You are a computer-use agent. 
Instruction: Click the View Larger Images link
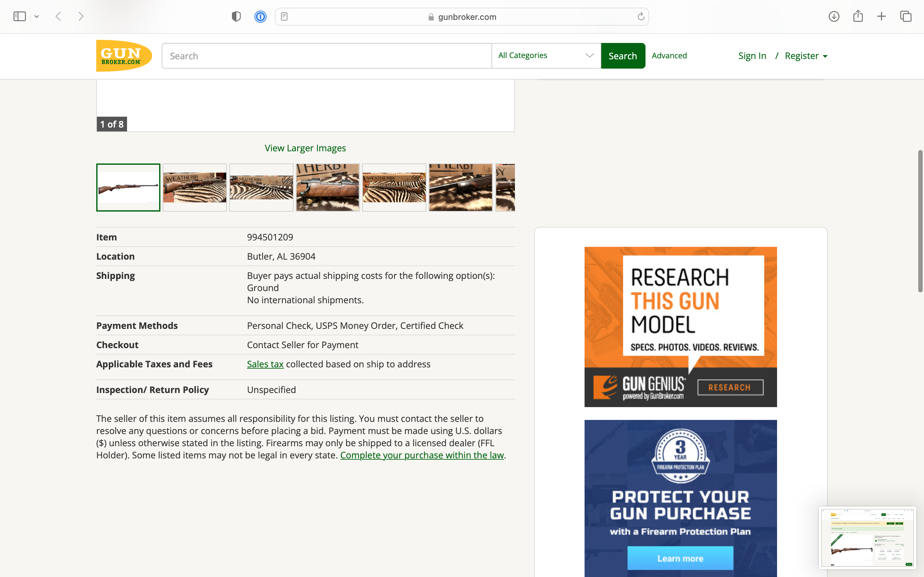(305, 148)
